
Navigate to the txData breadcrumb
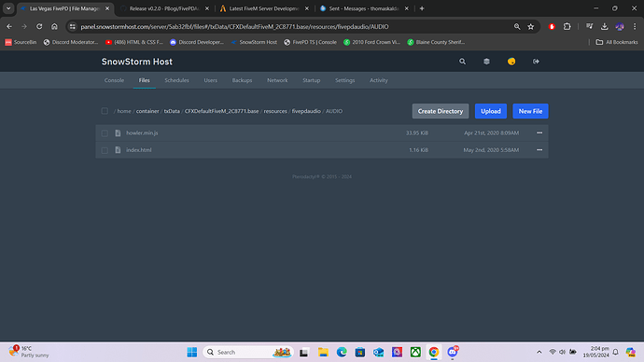tap(172, 111)
